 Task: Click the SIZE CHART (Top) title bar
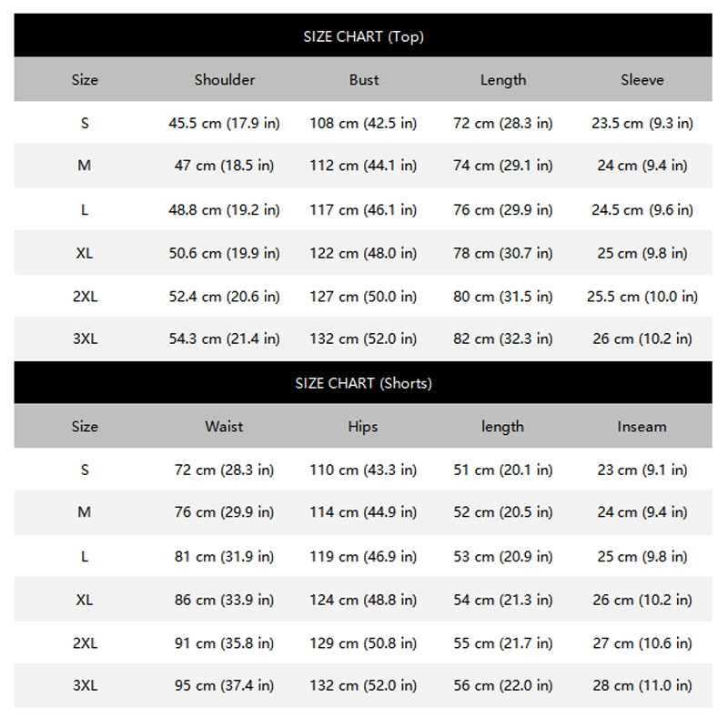(363, 37)
